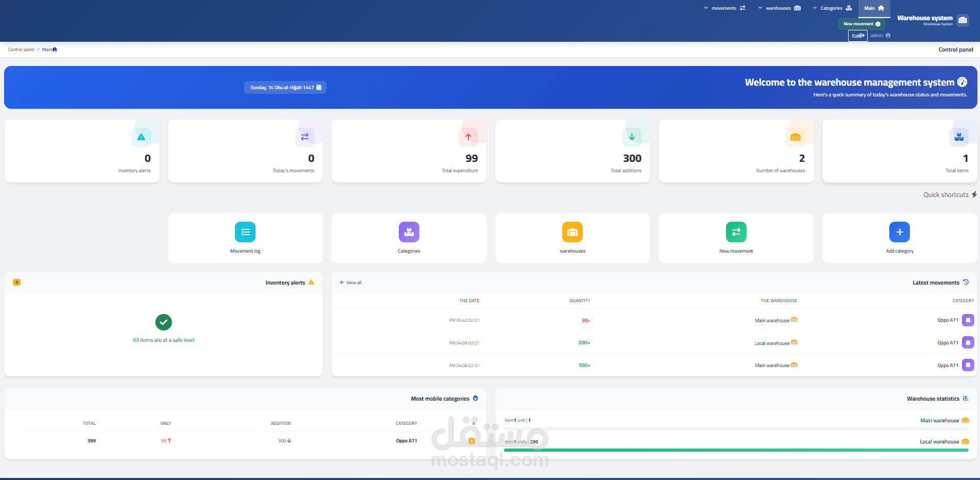The width and height of the screenshot is (980, 480).
Task: Click the Oppo A71 icon in +100 row
Action: pyautogui.click(x=968, y=365)
